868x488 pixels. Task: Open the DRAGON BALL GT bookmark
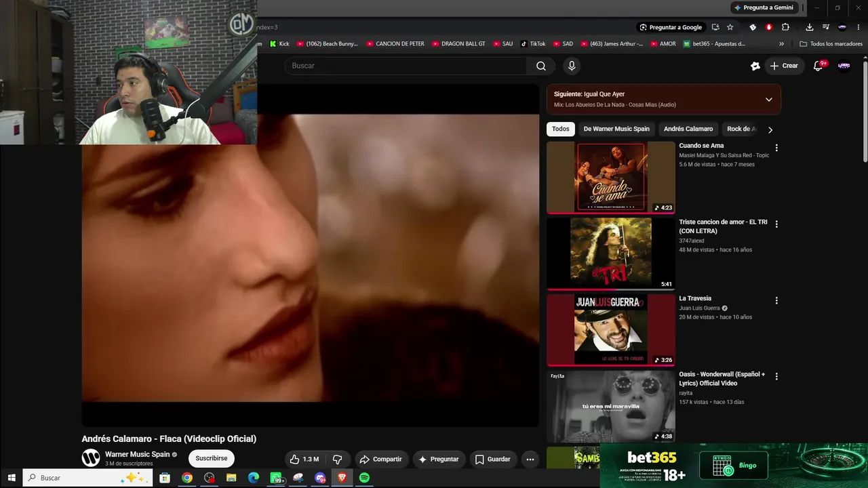pyautogui.click(x=458, y=44)
